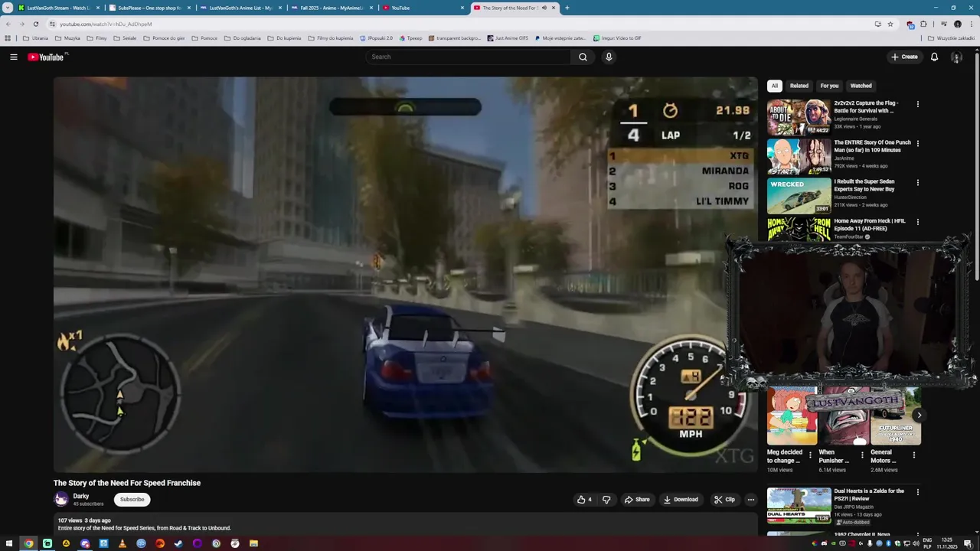Share the Need For Speed video
This screenshot has height=551, width=980.
637,500
